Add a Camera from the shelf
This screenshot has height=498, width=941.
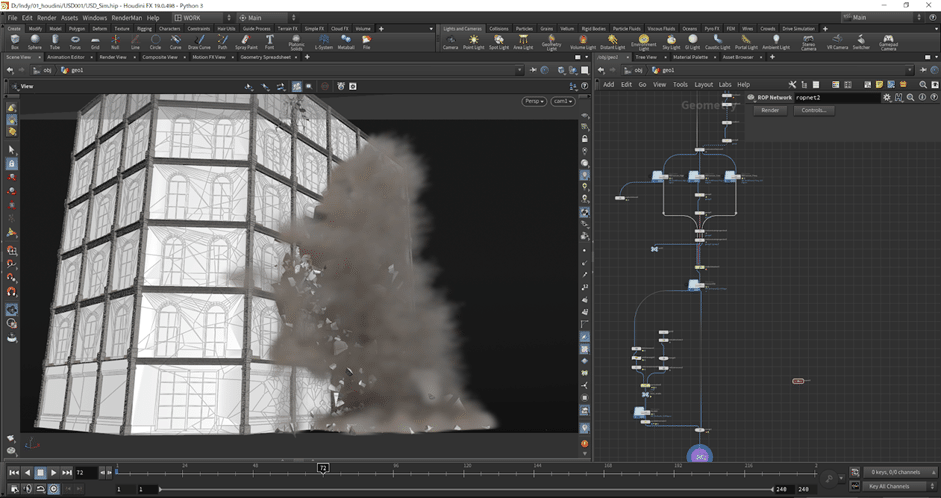point(450,41)
